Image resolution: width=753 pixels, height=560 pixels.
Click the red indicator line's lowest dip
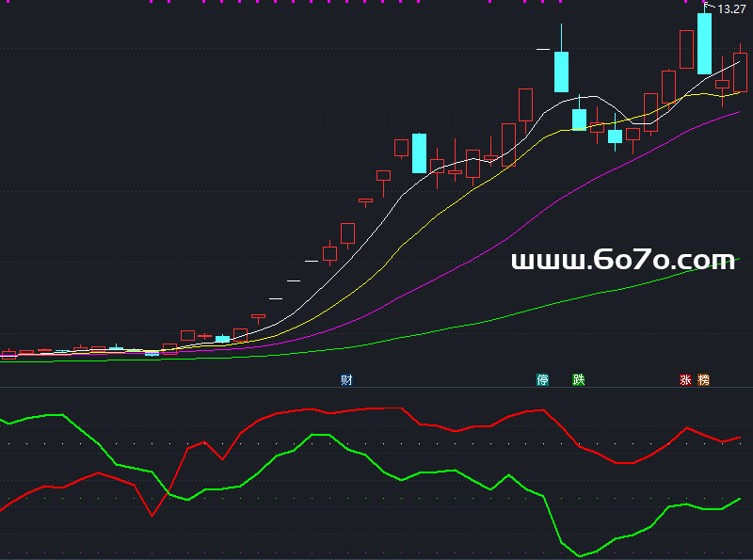coord(152,515)
